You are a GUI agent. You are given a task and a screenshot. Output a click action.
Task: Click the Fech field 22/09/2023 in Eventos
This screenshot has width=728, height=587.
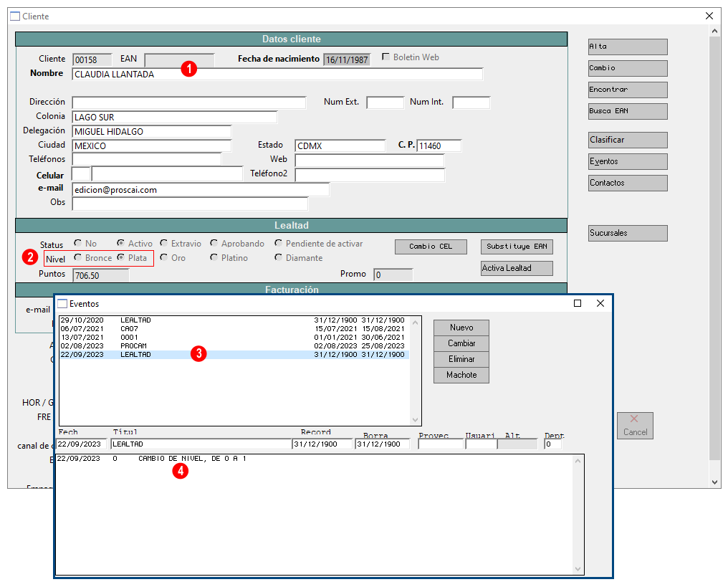[81, 444]
